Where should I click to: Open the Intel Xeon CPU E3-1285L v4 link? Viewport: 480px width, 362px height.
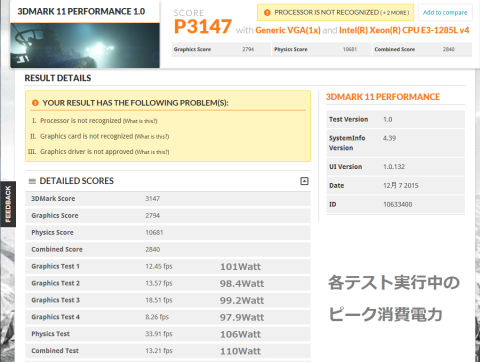pos(404,30)
